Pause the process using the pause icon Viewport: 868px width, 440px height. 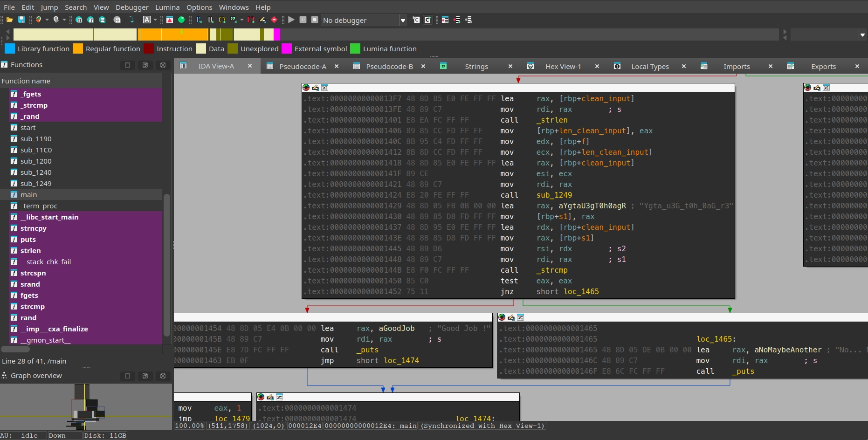pyautogui.click(x=303, y=20)
